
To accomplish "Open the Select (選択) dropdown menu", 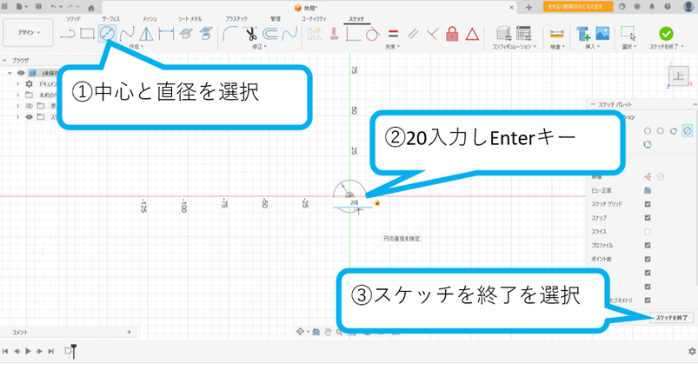I will point(629,47).
